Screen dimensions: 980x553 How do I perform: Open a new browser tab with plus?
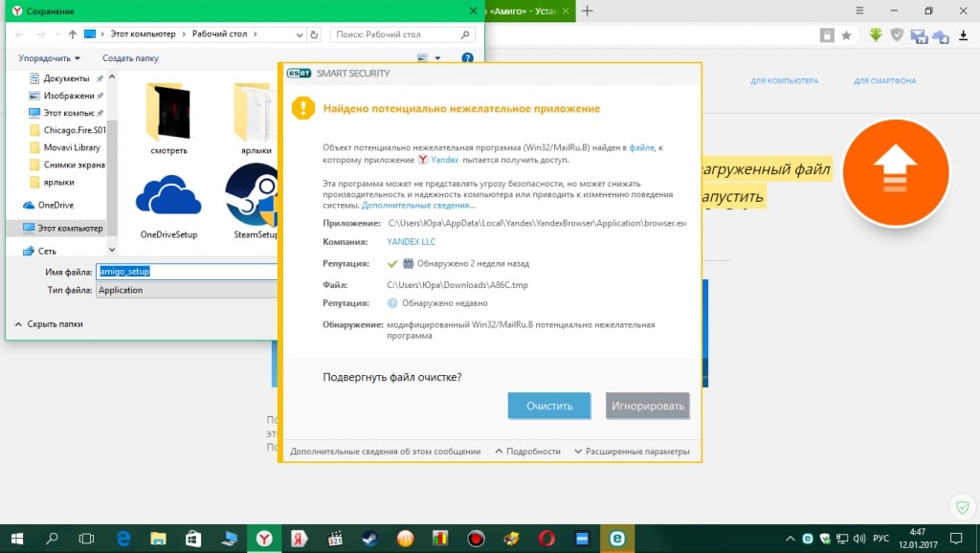(x=587, y=11)
